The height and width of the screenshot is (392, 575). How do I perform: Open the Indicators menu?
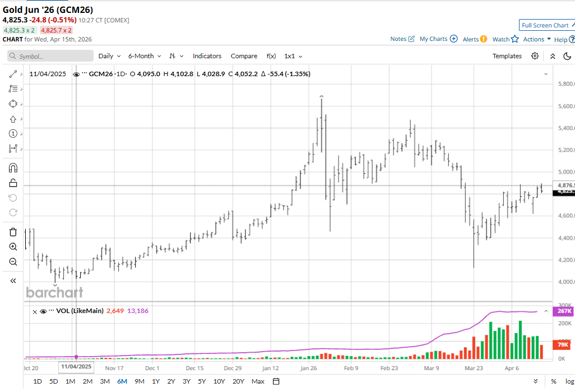coord(207,56)
